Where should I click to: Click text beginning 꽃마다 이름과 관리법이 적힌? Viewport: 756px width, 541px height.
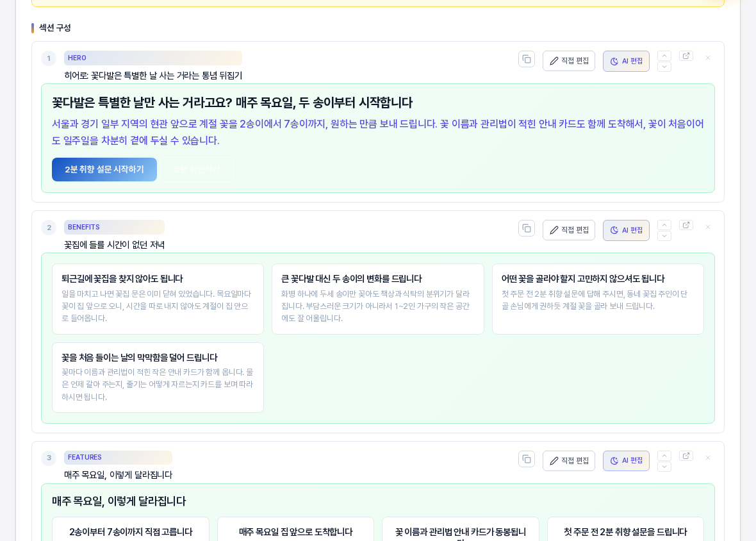pos(157,385)
